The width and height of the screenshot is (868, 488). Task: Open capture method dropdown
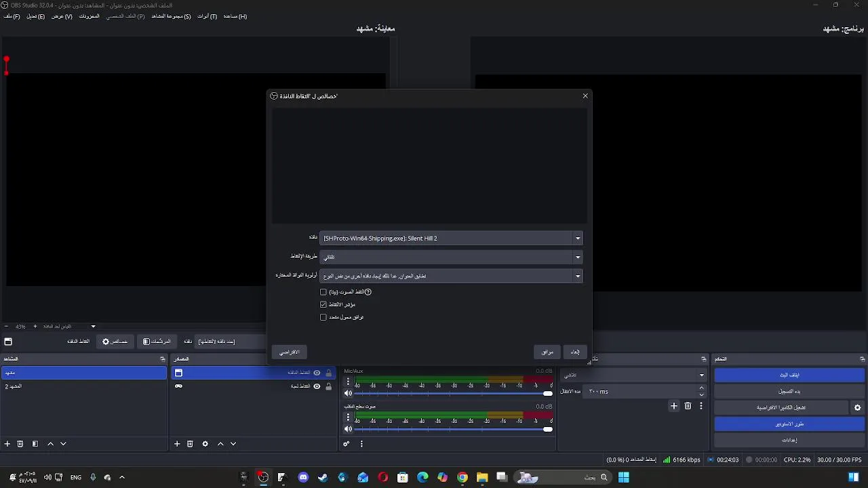click(x=451, y=257)
